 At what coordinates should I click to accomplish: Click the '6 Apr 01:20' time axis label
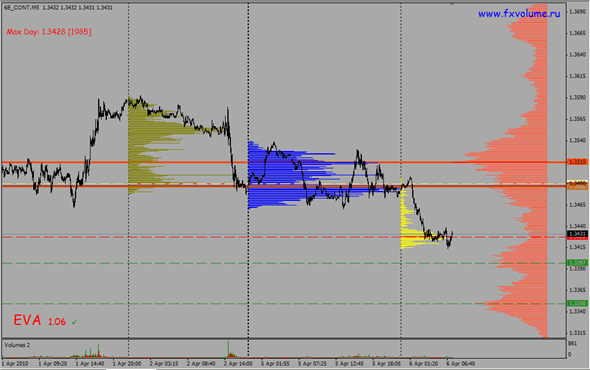point(424,364)
